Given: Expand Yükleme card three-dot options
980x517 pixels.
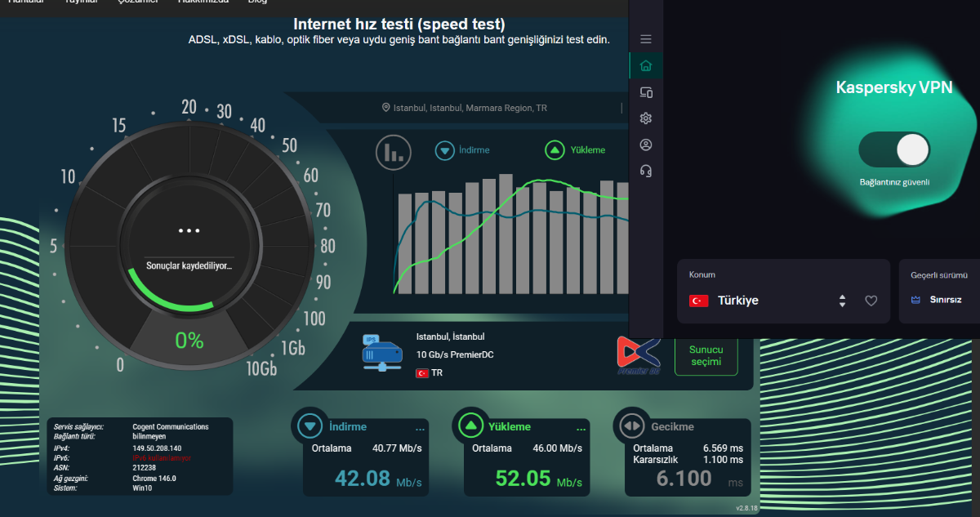Looking at the screenshot, I should coord(581,429).
